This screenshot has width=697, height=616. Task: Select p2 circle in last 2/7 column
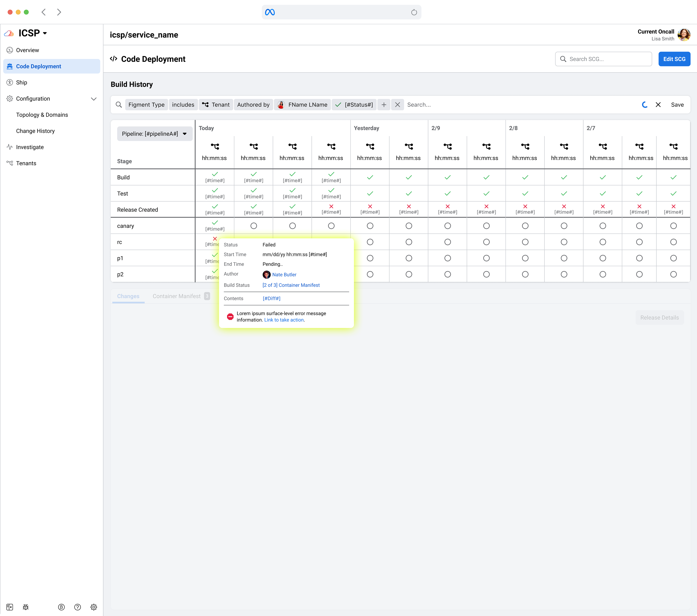tap(673, 274)
